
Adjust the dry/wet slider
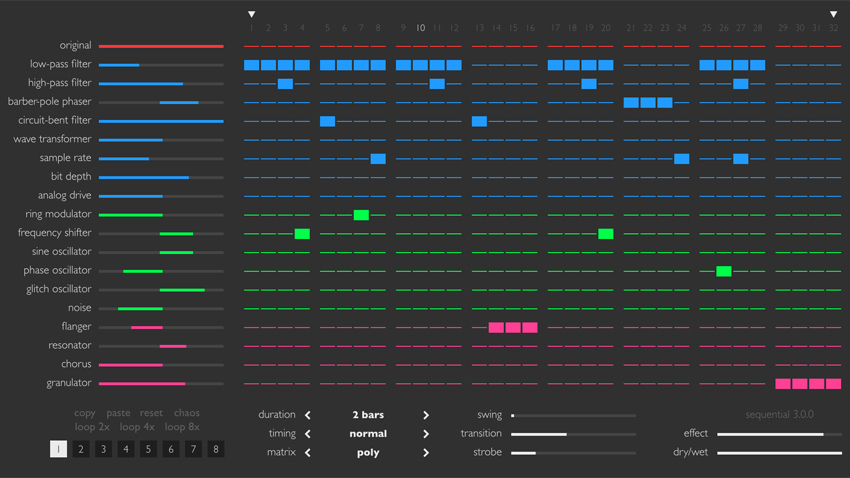point(779,453)
